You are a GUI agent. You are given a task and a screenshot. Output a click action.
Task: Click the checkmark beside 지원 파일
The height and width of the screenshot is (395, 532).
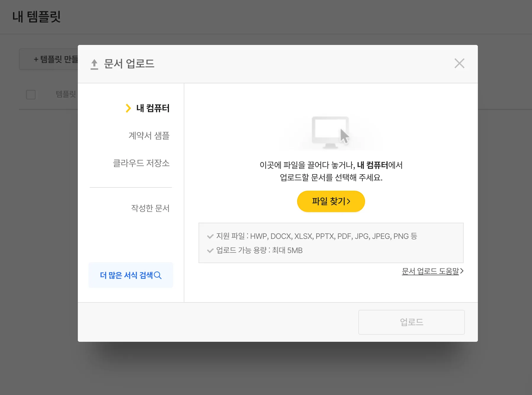point(210,236)
